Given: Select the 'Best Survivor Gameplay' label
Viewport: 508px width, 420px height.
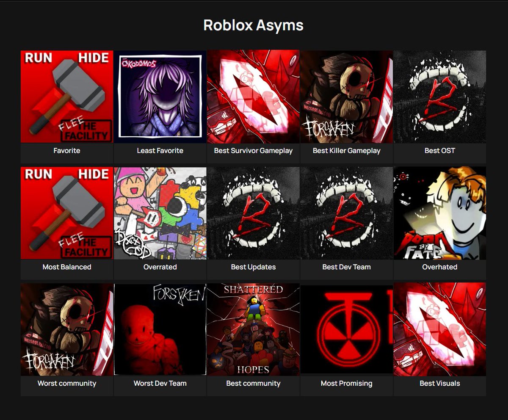Looking at the screenshot, I should pyautogui.click(x=253, y=151).
